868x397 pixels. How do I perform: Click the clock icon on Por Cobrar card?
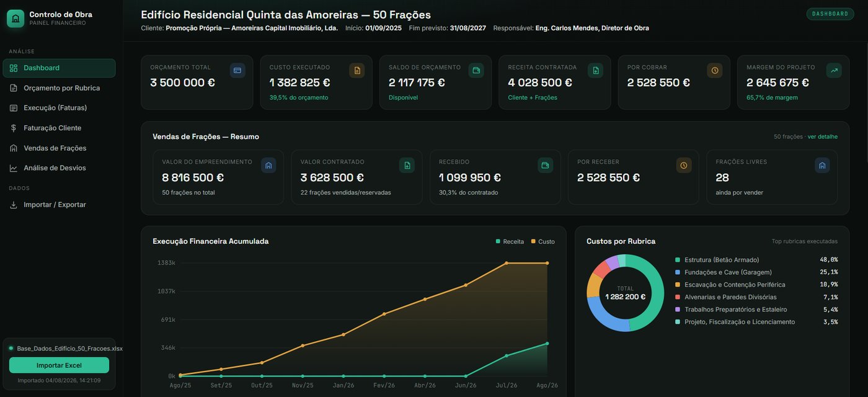pyautogui.click(x=715, y=71)
